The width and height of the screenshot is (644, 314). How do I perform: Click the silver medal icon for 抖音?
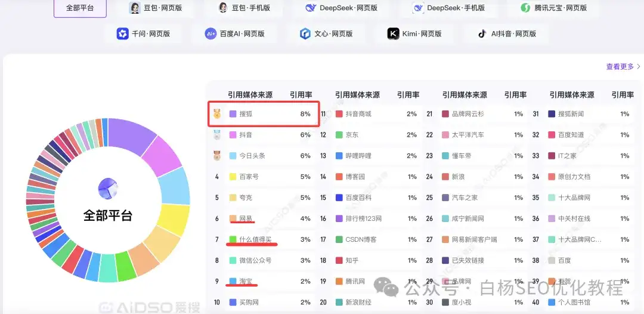pyautogui.click(x=217, y=135)
